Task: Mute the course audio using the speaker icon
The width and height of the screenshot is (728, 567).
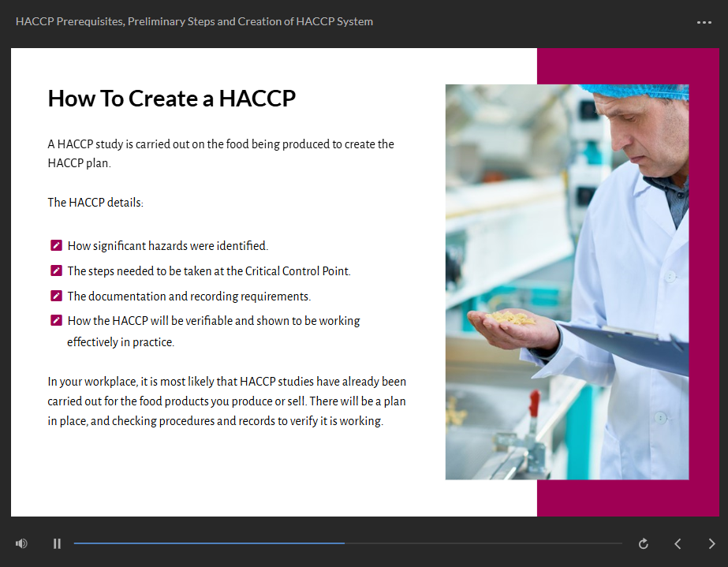Action: 21,543
